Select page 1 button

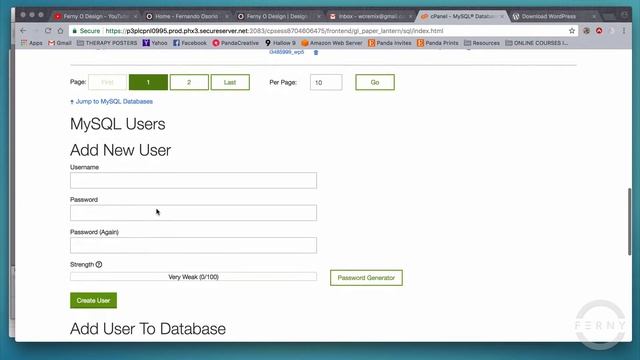(x=148, y=82)
